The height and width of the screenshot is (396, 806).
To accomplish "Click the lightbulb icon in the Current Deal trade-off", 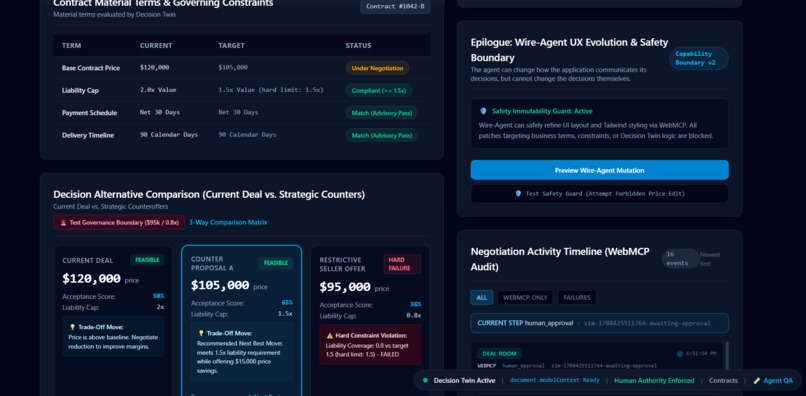I will pyautogui.click(x=72, y=327).
